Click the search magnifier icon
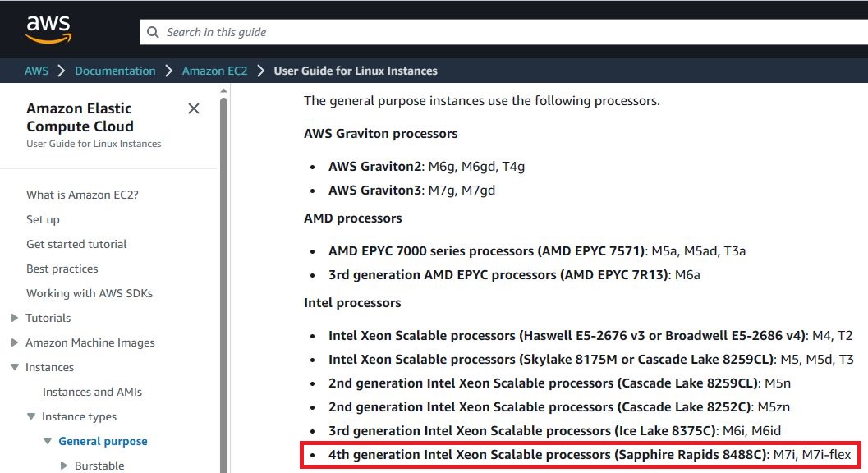 153,32
